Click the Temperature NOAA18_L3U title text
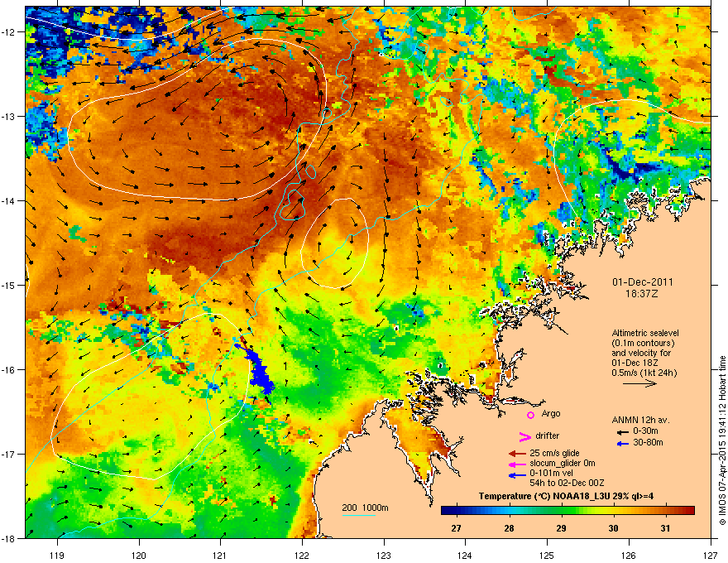The image size is (728, 563). [x=566, y=496]
